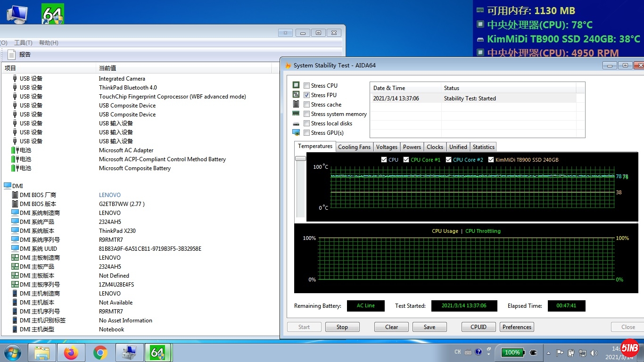Enable the Stress CPU checkbox
644x362 pixels.
click(x=307, y=86)
